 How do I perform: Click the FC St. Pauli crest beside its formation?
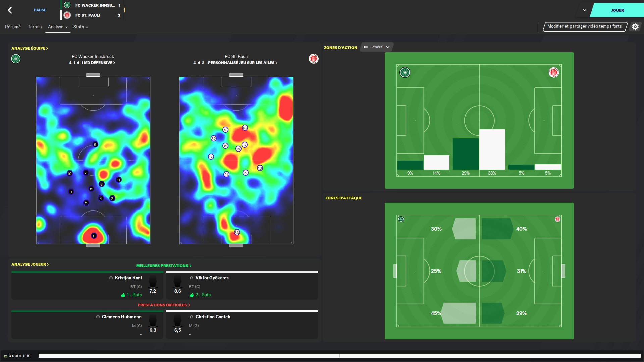[313, 59]
